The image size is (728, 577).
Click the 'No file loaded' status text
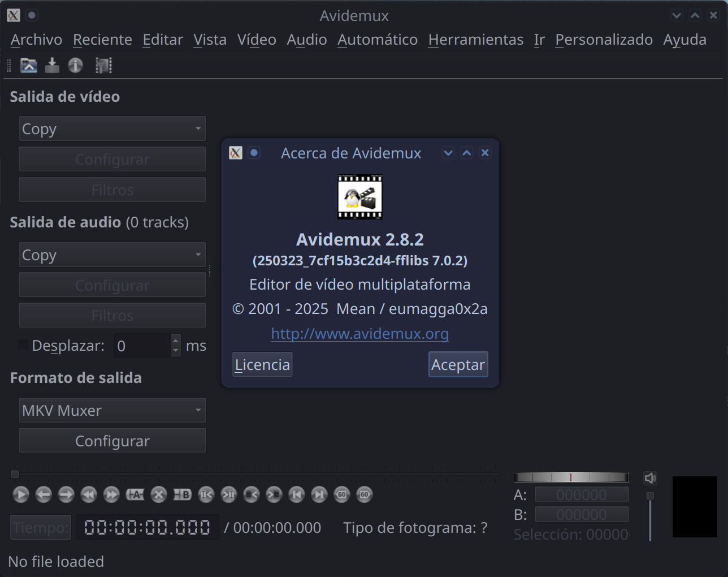click(x=56, y=561)
